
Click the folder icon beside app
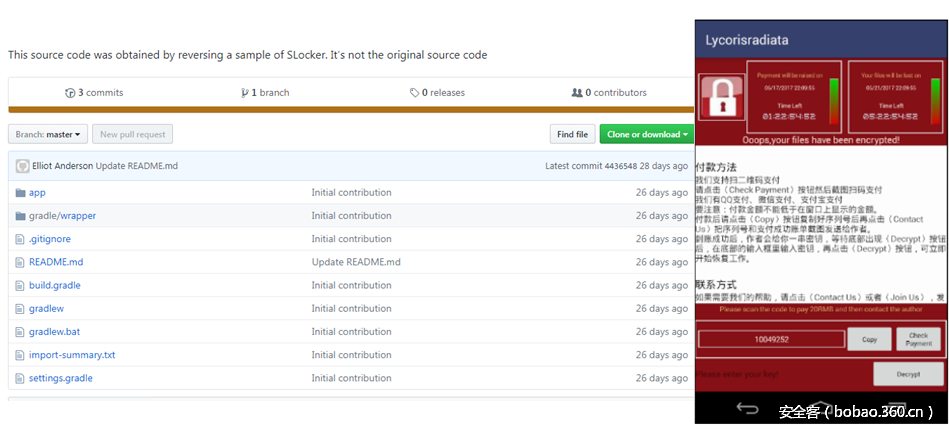(20, 193)
